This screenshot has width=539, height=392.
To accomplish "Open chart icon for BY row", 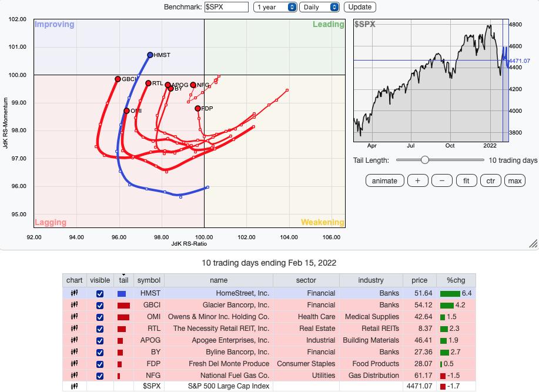I will tap(74, 352).
